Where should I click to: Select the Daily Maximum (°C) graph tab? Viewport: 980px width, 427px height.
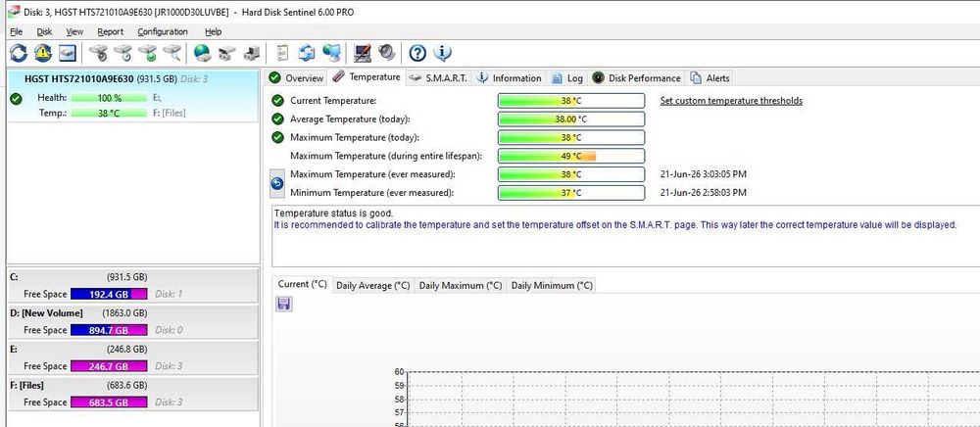click(460, 285)
